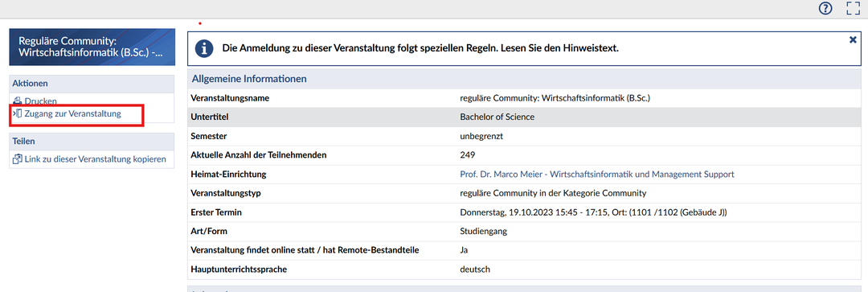868x292 pixels.
Task: Click the Teilen section header
Action: [92, 142]
